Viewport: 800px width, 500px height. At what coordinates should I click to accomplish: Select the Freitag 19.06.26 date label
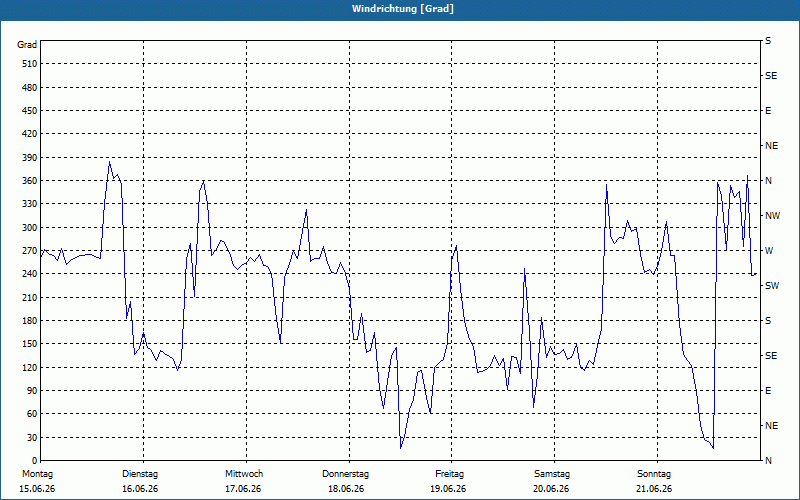(448, 481)
